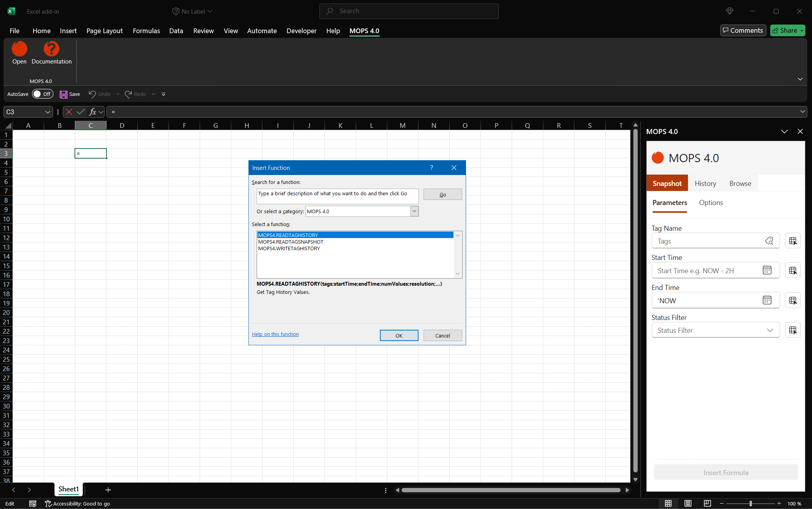This screenshot has height=509, width=812.
Task: Open the Formulas ribbon tab
Action: coord(146,31)
